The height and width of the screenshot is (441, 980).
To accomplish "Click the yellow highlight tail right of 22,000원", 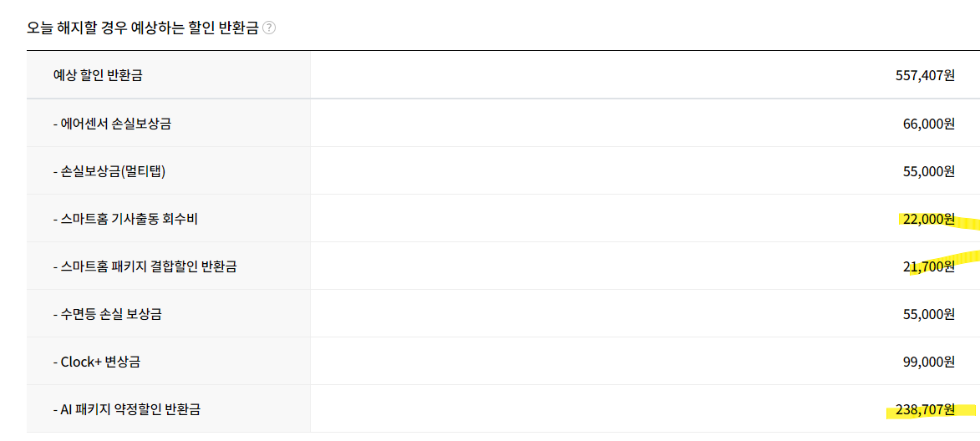I will tap(969, 224).
